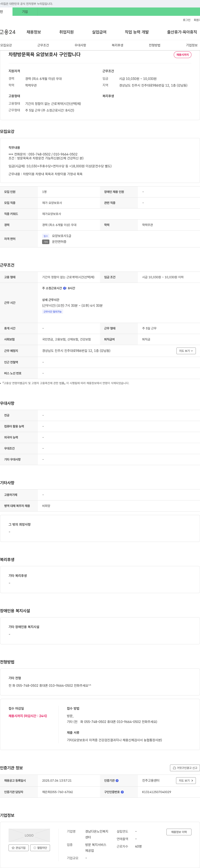
Task: Click contact 채은희(055-760-6706)
Action: tap(57, 792)
